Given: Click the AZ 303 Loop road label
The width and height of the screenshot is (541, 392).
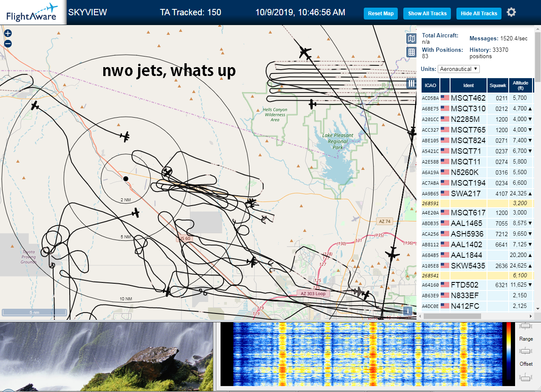Looking at the screenshot, I should pos(313,293).
